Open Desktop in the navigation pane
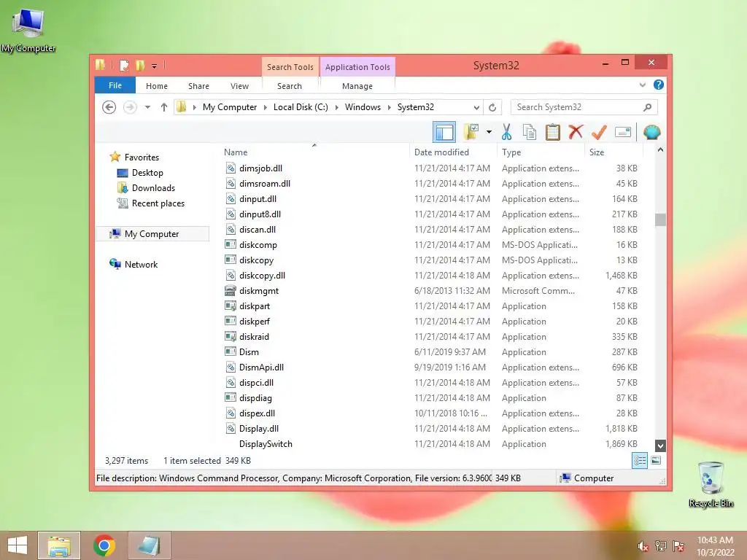 coord(147,172)
